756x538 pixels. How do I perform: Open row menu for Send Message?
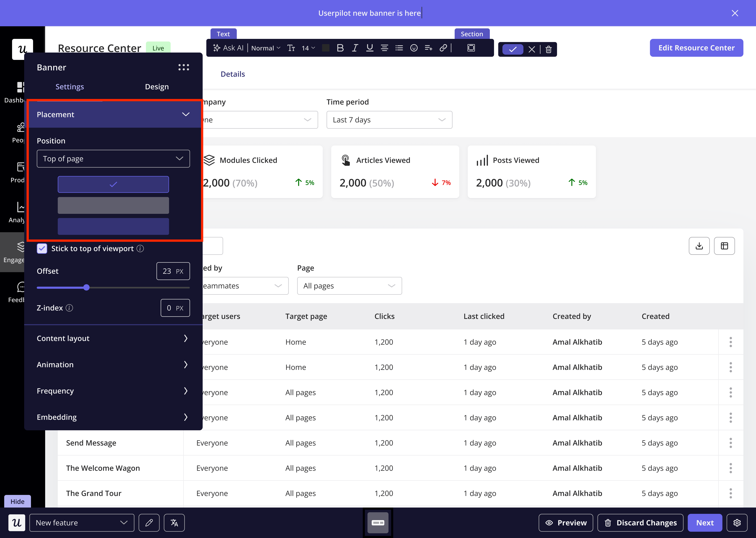pos(731,443)
